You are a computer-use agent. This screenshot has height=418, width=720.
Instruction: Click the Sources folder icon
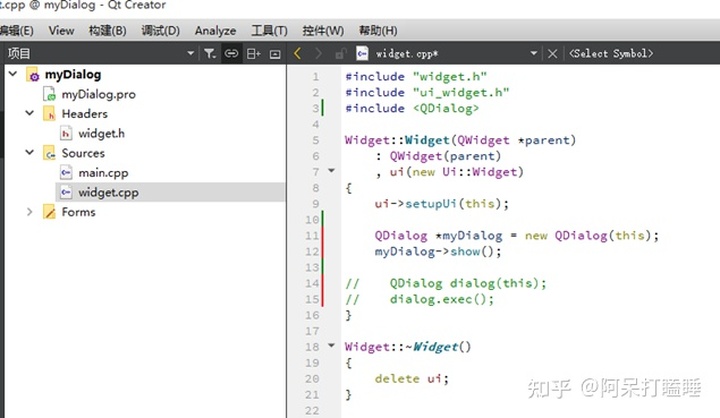point(49,153)
